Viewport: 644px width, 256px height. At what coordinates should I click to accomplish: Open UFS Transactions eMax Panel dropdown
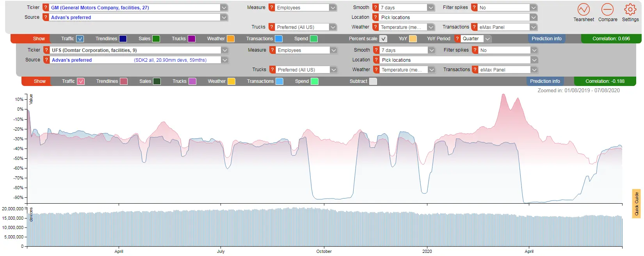click(534, 70)
